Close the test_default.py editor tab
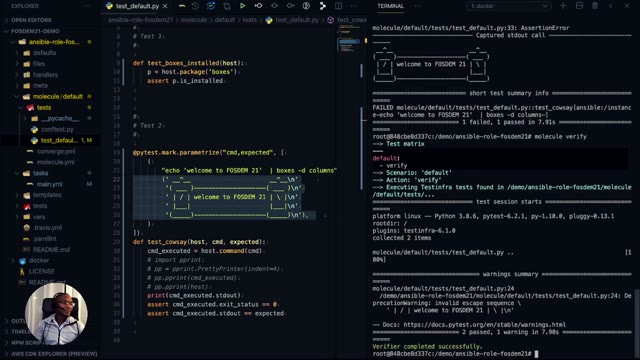The width and height of the screenshot is (640, 360). [165, 6]
